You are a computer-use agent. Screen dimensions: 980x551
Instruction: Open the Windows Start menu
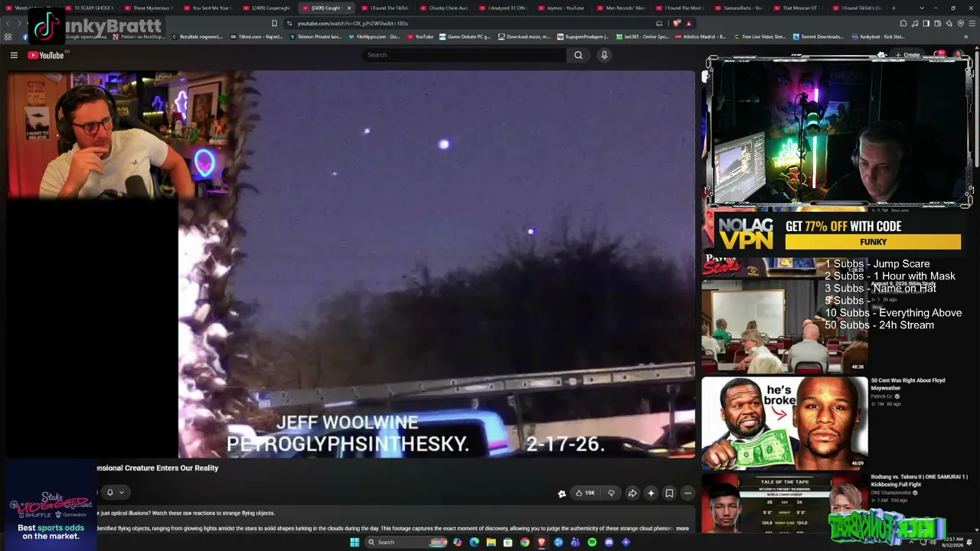point(354,543)
